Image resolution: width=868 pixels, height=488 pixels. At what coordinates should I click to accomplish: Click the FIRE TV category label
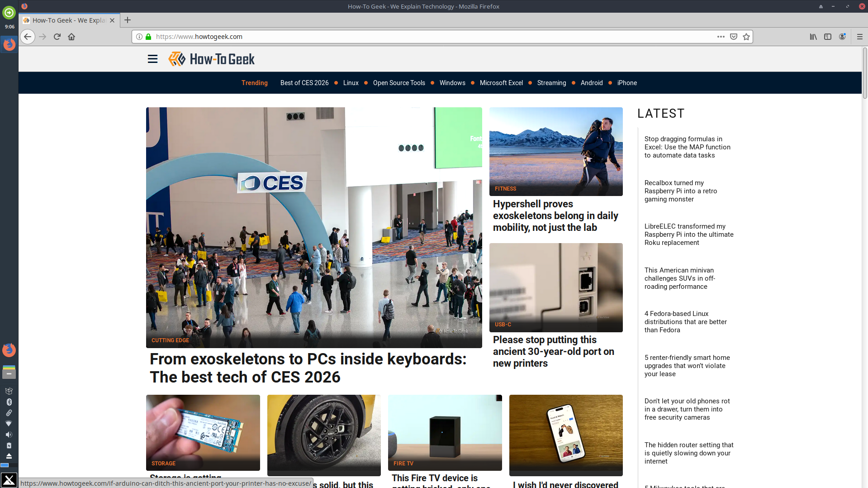pyautogui.click(x=403, y=464)
